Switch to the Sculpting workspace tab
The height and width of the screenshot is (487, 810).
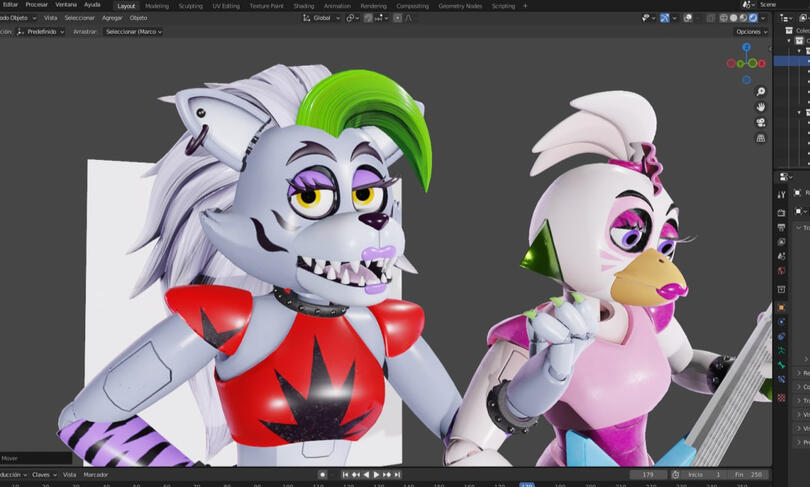pyautogui.click(x=191, y=6)
